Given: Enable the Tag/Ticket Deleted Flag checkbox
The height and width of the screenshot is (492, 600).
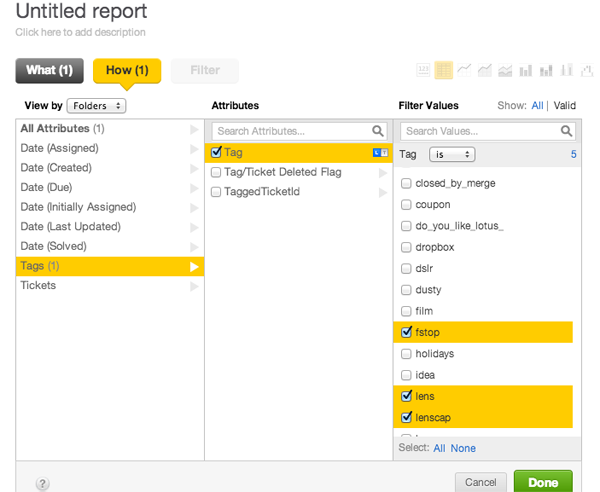Looking at the screenshot, I should click(x=216, y=172).
